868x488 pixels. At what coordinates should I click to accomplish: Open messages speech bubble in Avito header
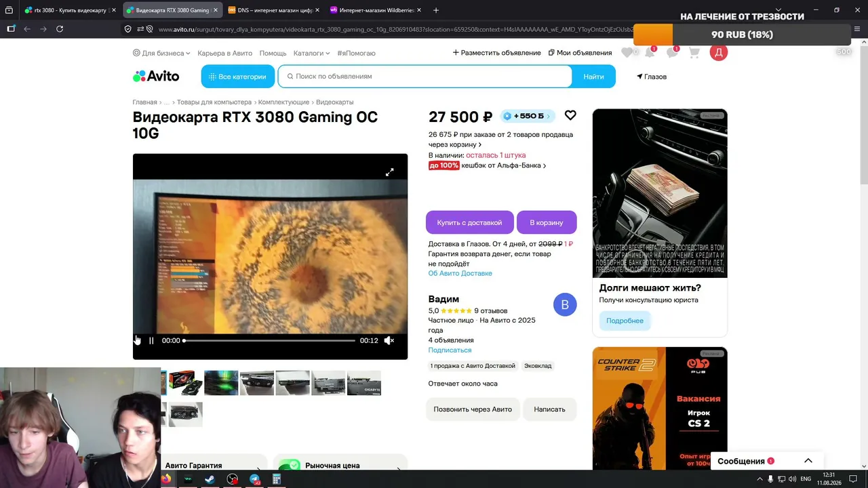click(x=672, y=53)
